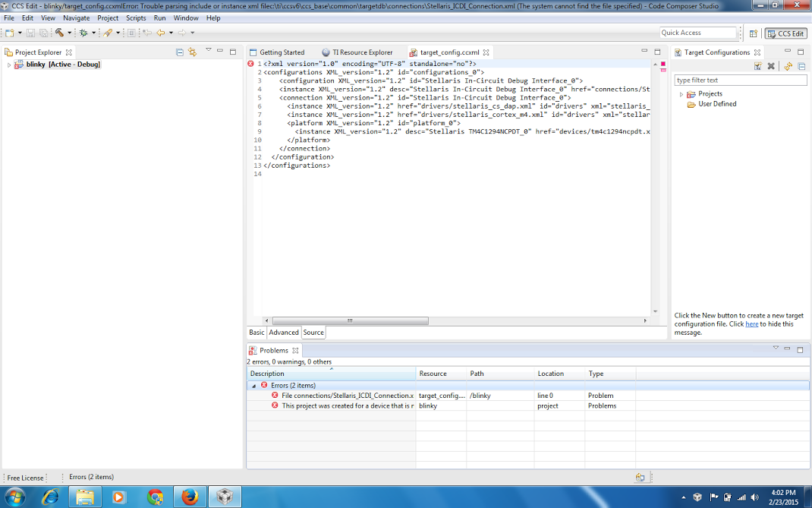Open Firefox from taskbar
The image size is (812, 508).
[x=190, y=497]
